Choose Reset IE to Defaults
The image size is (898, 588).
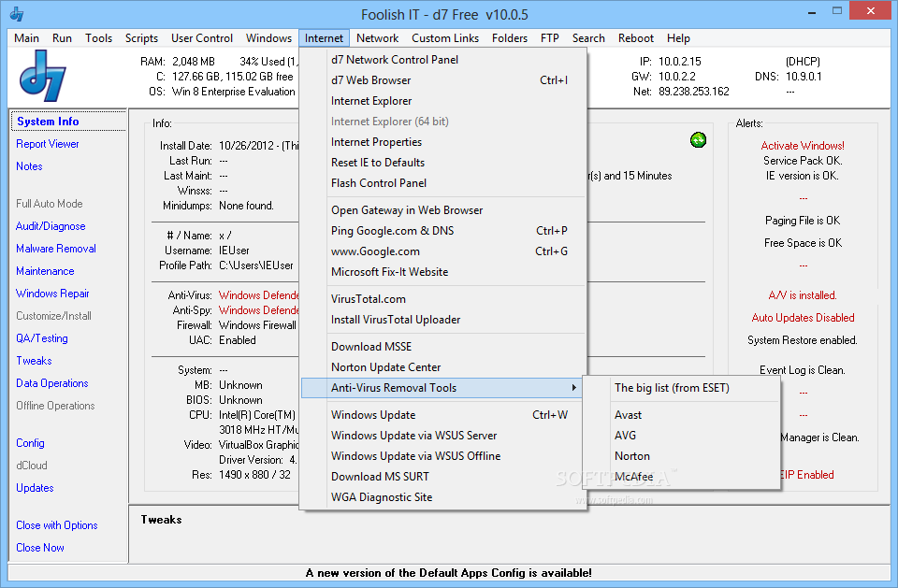point(443,163)
